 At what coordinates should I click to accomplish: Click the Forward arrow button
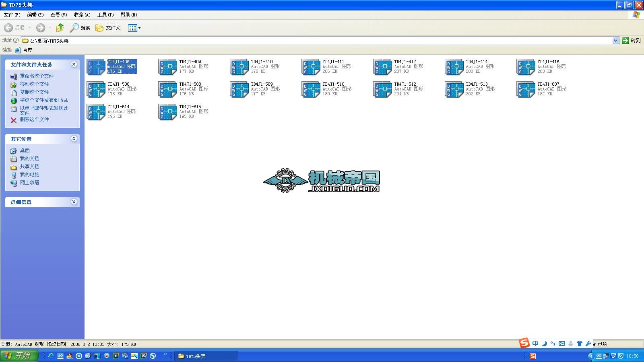click(x=41, y=28)
